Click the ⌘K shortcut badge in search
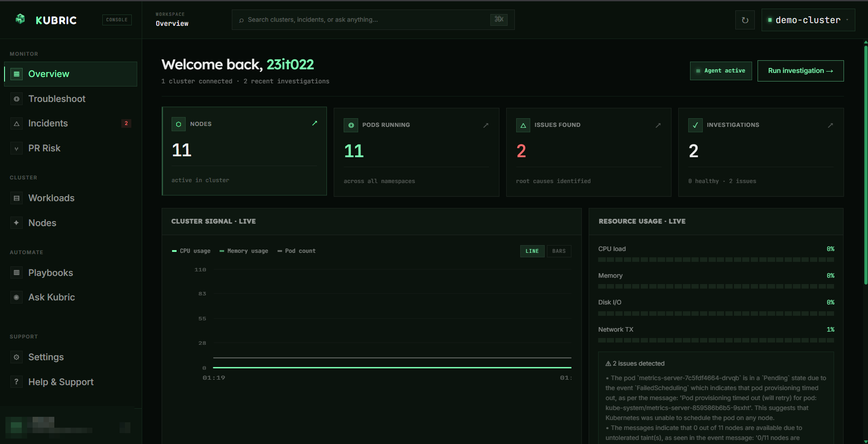 [x=499, y=19]
